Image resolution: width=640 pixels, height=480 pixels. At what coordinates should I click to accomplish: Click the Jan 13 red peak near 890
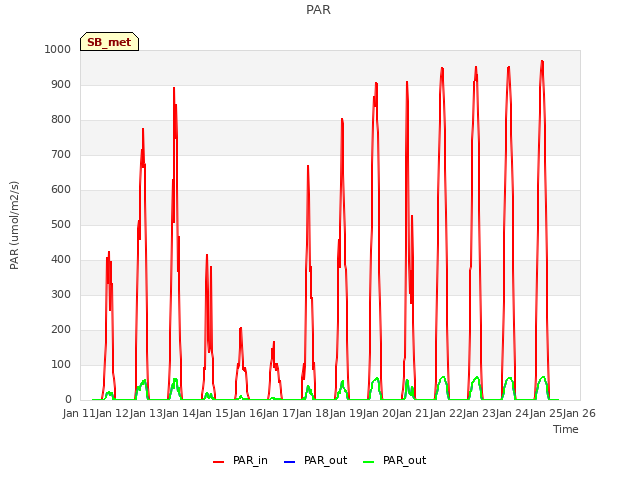pyautogui.click(x=174, y=88)
